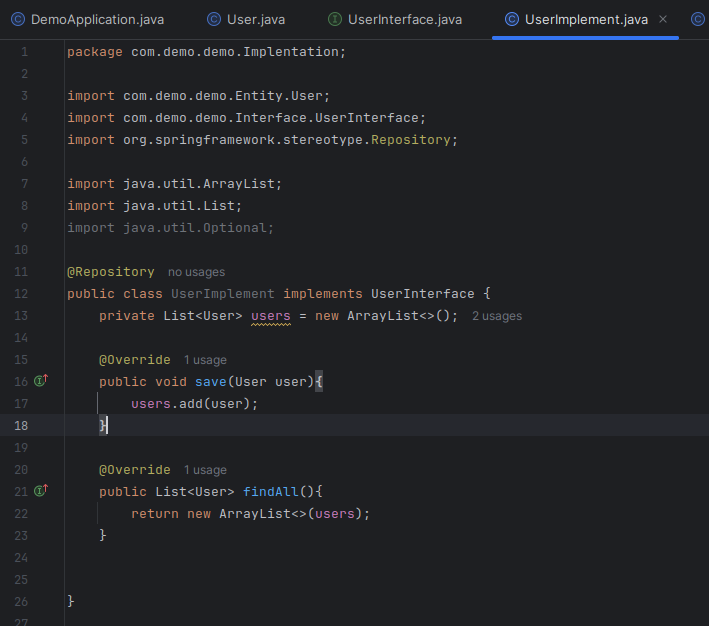
Task: Click the @Override annotation on line 15
Action: (135, 360)
